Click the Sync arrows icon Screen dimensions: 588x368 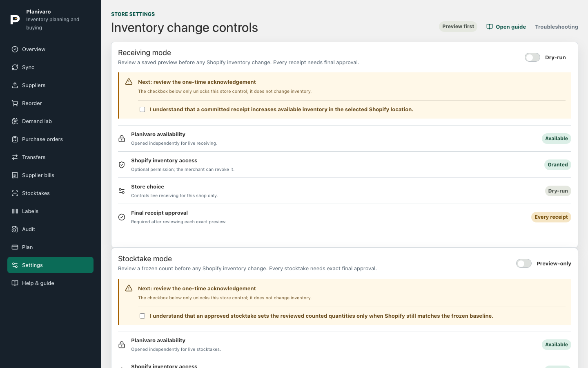[15, 67]
